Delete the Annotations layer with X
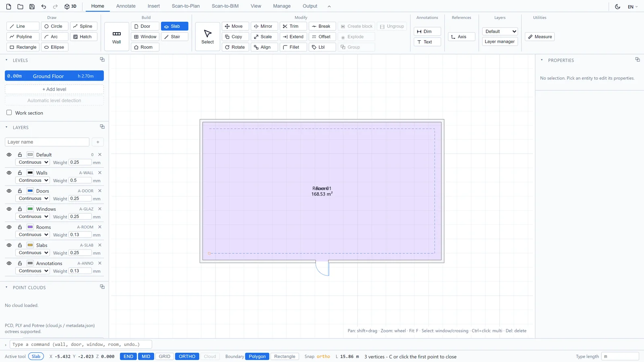 [x=100, y=263]
